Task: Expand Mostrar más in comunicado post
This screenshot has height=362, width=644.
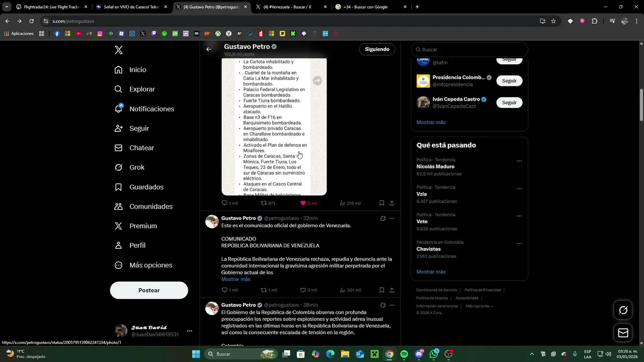Action: 235,279
